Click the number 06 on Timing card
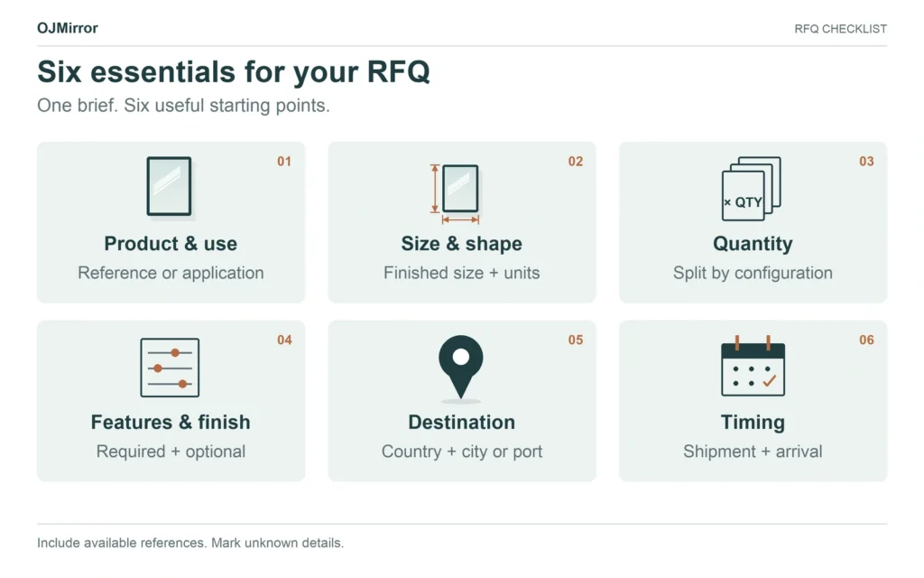 (866, 340)
